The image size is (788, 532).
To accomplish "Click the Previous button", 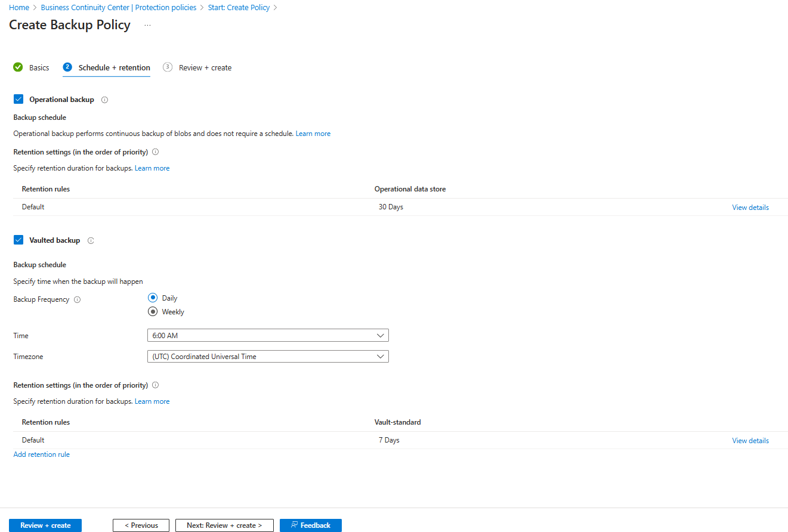I will click(141, 525).
